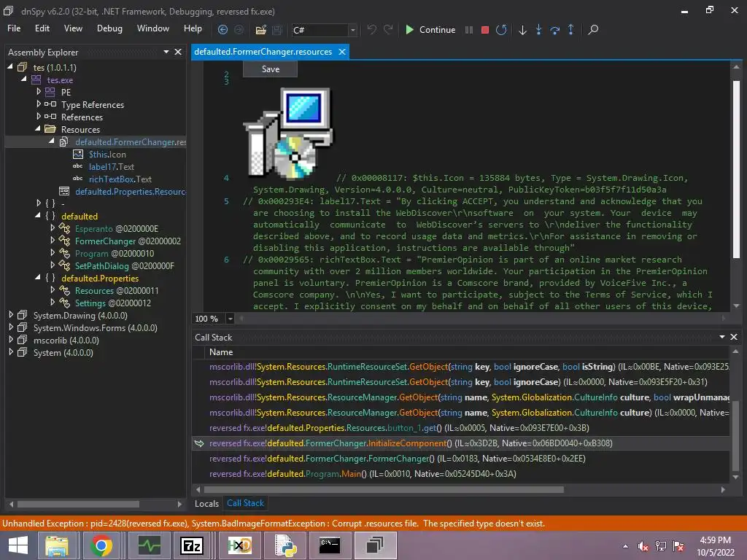Click the muted volume tray icon
The width and height of the screenshot is (747, 560).
tap(643, 546)
